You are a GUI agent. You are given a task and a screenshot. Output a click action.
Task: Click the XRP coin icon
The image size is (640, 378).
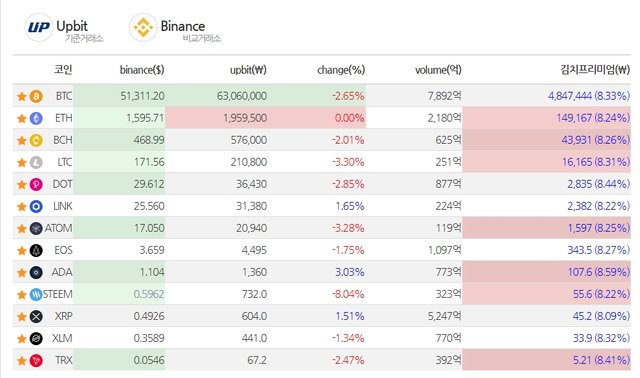coord(36,317)
